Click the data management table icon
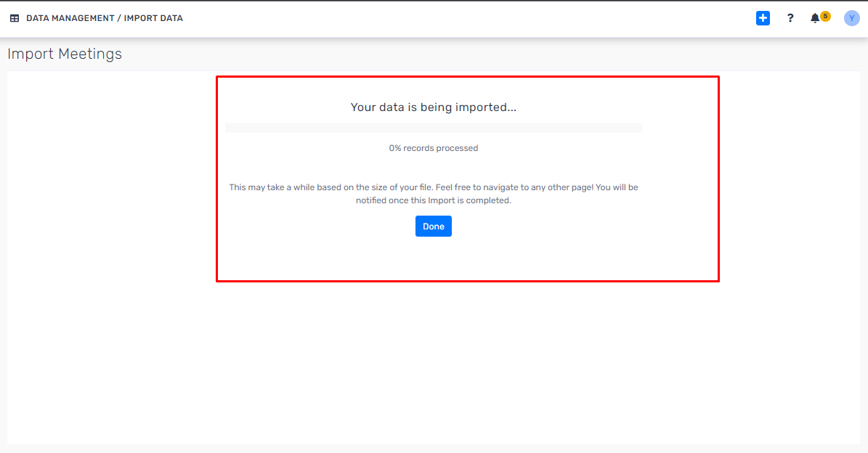 (15, 18)
